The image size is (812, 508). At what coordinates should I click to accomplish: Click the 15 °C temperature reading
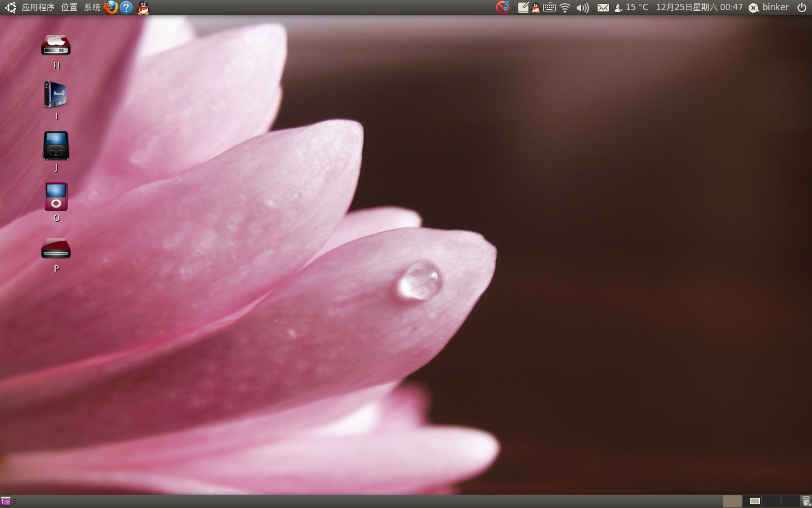tap(637, 8)
